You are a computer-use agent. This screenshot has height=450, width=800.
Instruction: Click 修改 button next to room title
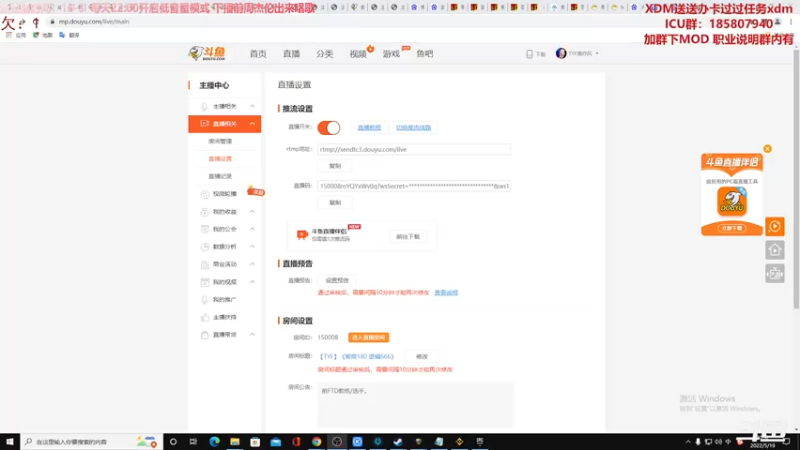(421, 357)
